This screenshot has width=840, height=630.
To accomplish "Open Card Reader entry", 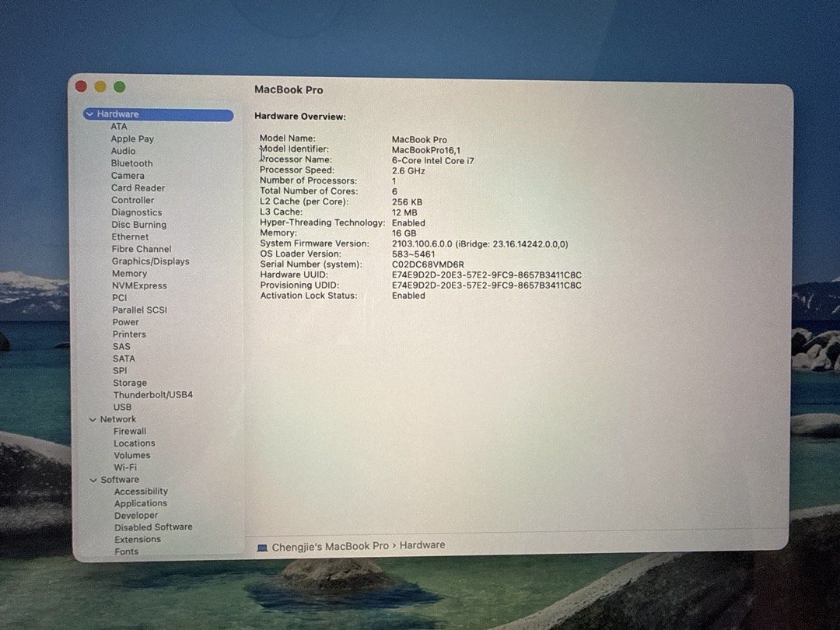I will (138, 188).
